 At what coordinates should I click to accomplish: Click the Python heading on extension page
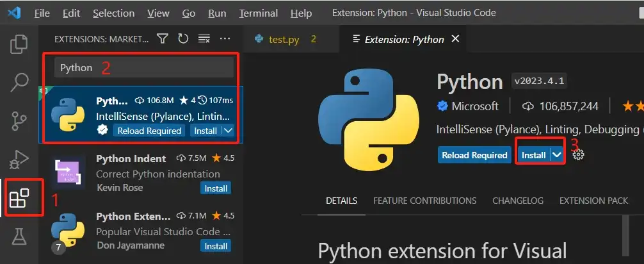click(x=470, y=81)
